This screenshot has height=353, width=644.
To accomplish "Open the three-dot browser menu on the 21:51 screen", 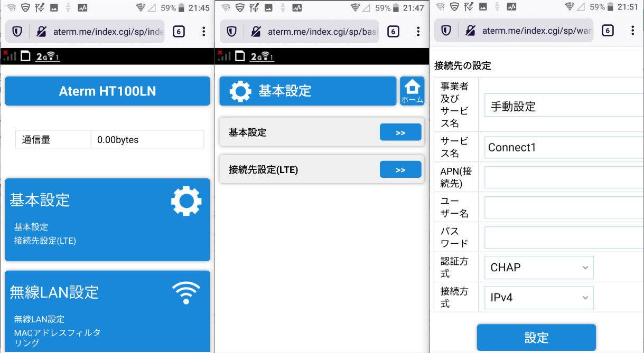I will [x=632, y=31].
